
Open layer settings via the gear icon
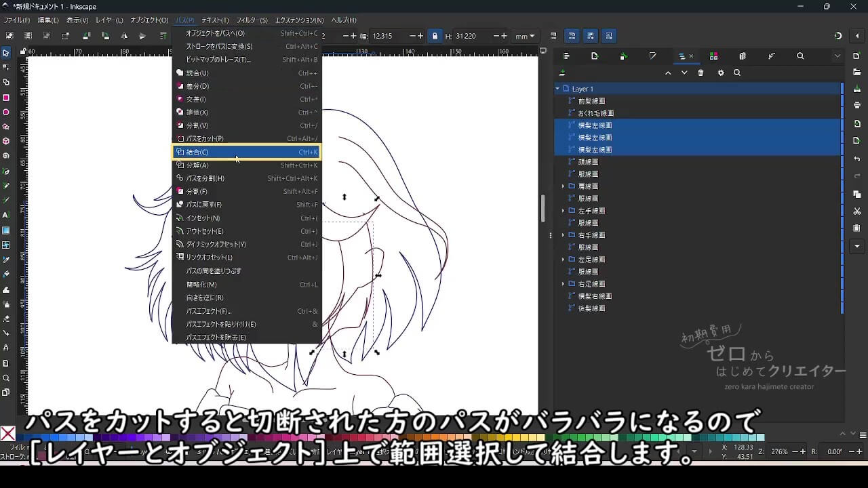pyautogui.click(x=721, y=73)
